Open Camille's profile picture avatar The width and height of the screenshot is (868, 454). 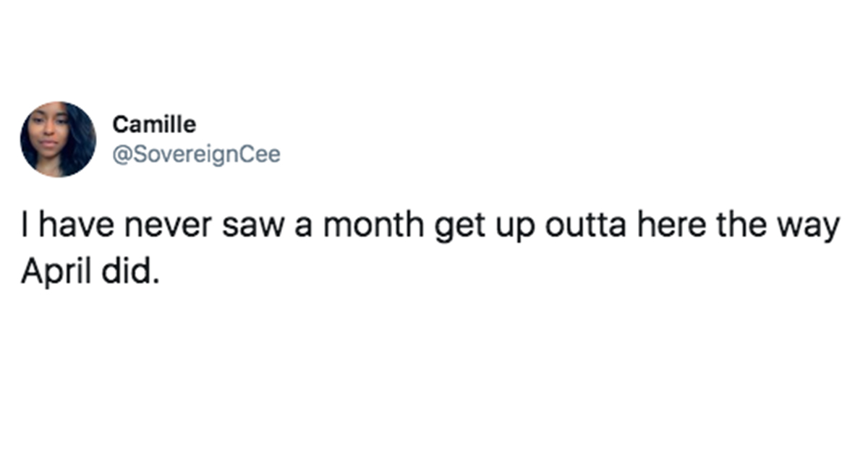tap(58, 140)
